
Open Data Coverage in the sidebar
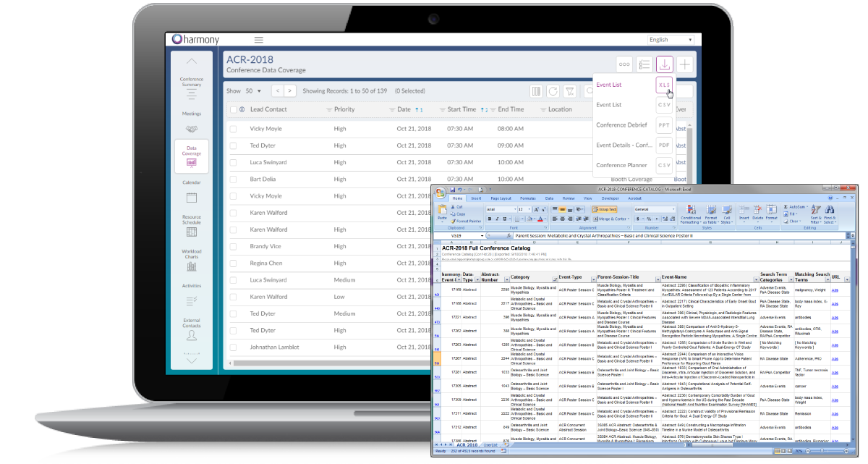click(192, 156)
